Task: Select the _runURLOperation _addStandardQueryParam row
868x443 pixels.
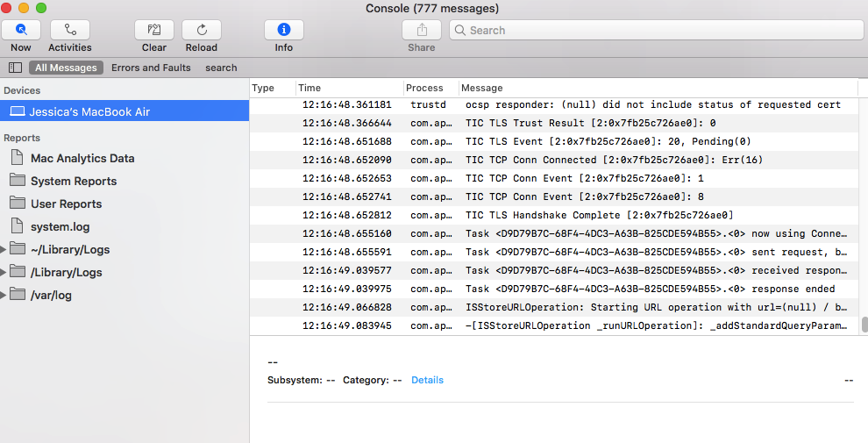Action: coord(553,325)
